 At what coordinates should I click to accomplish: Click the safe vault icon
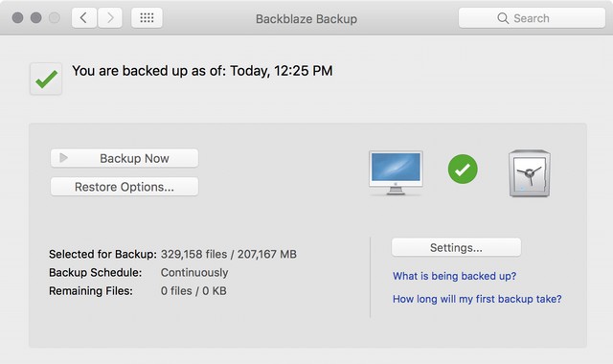530,173
